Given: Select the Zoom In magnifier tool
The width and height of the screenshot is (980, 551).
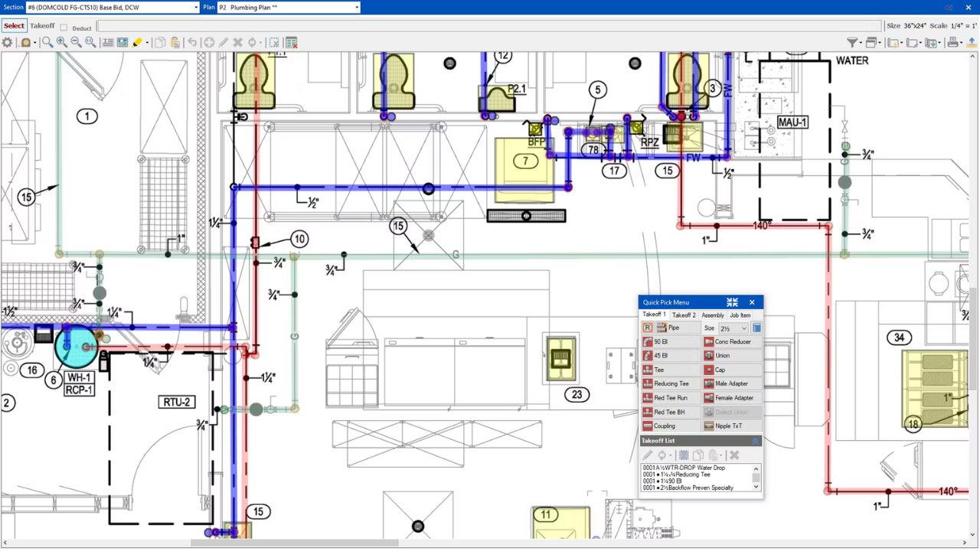Looking at the screenshot, I should point(61,42).
